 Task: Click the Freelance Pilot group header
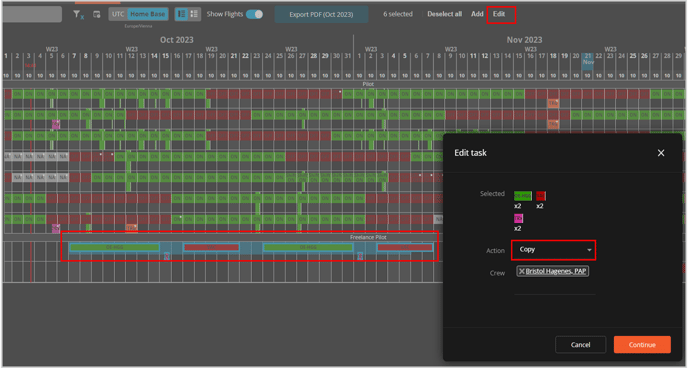click(368, 237)
